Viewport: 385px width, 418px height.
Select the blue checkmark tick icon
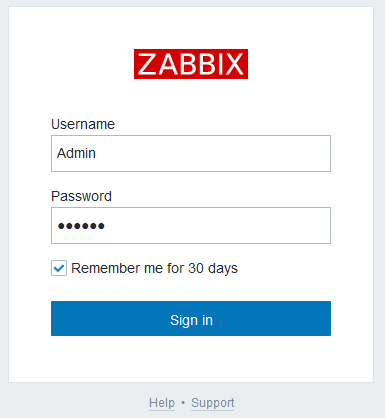59,268
